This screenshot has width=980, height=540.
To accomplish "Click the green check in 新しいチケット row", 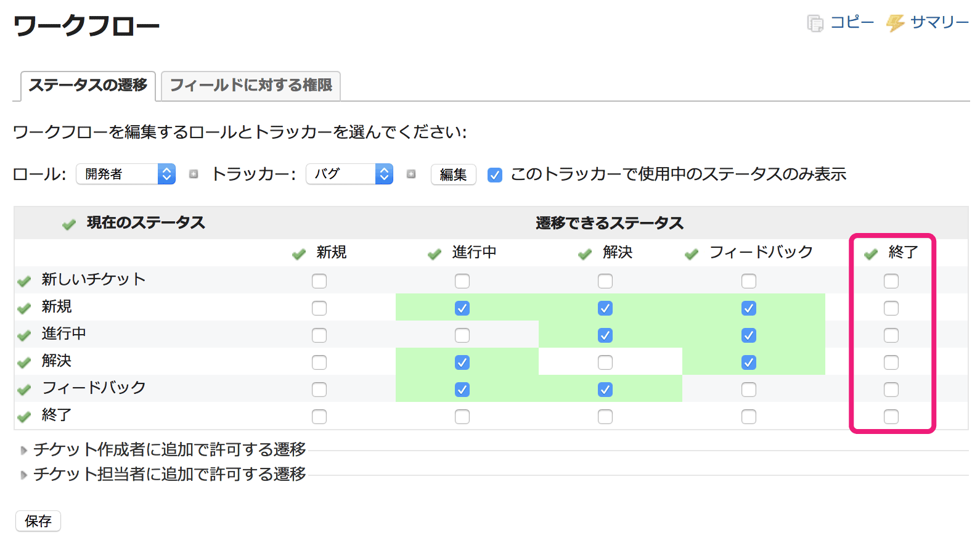I will [24, 281].
